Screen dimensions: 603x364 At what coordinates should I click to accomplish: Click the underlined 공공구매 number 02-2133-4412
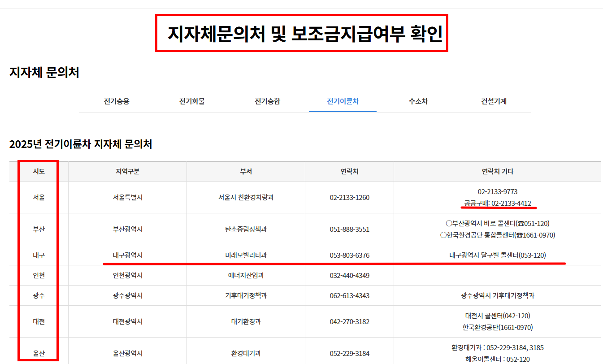(498, 204)
